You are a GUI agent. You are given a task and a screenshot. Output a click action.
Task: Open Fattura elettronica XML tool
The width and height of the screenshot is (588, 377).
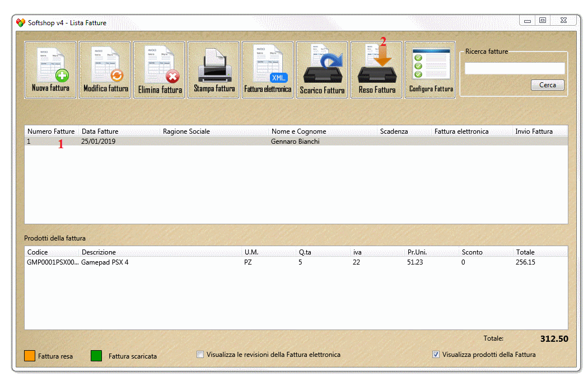(x=268, y=70)
